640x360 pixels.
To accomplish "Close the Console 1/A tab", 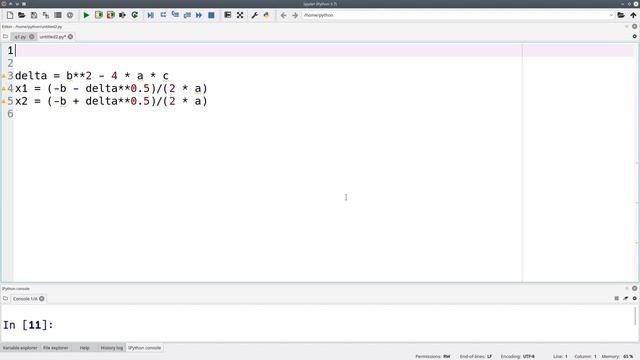I will (x=42, y=299).
